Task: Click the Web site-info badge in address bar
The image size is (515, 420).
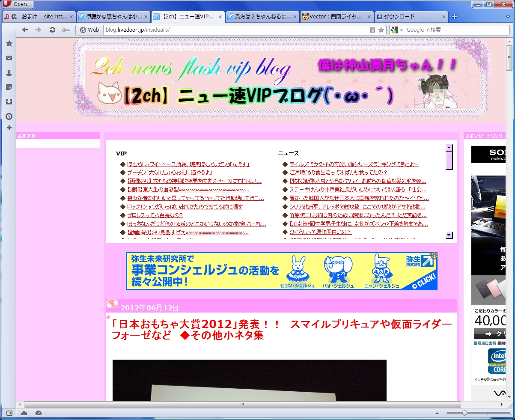Action: click(89, 30)
